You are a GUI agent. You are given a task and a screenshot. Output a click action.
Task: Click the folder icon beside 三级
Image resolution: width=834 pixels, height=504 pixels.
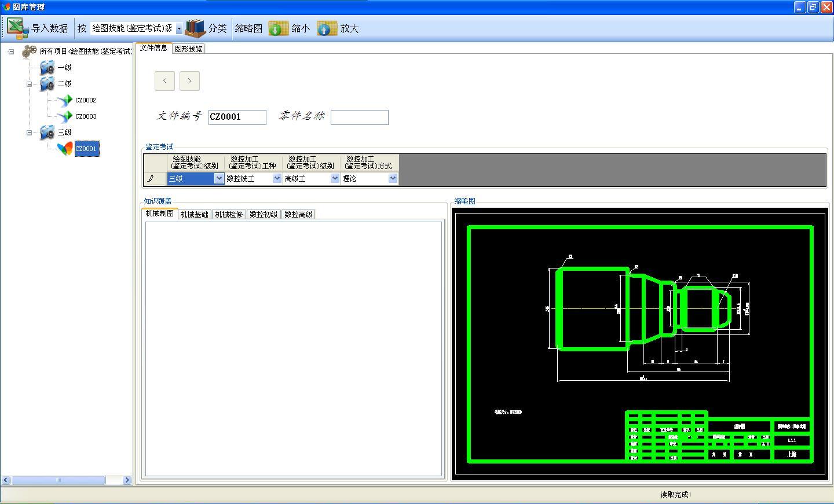(x=47, y=132)
